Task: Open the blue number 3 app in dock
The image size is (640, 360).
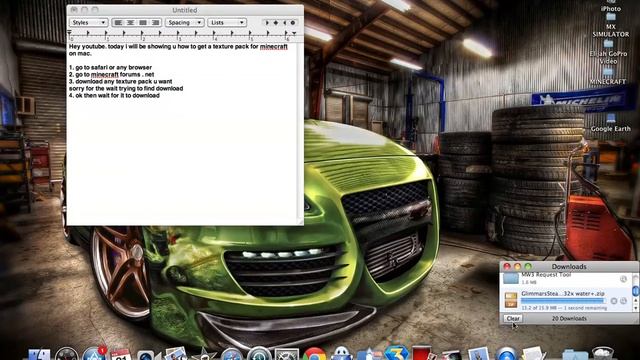Action: click(396, 353)
